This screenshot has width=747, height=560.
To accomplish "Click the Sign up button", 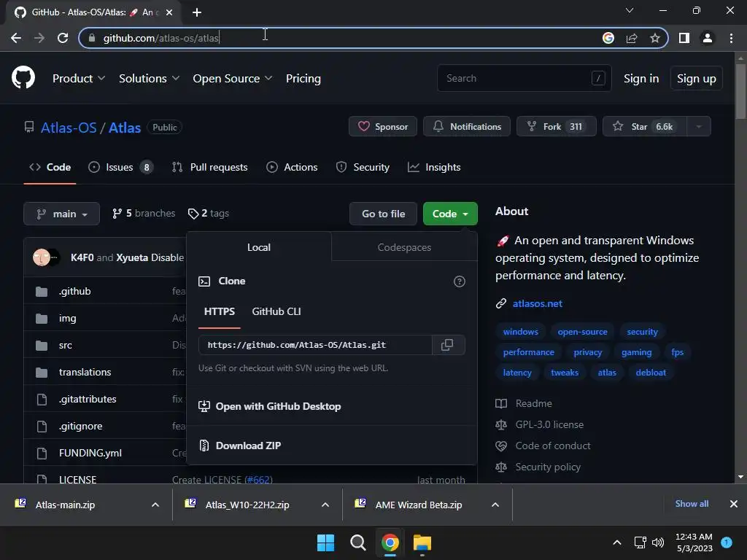I will coord(697,79).
